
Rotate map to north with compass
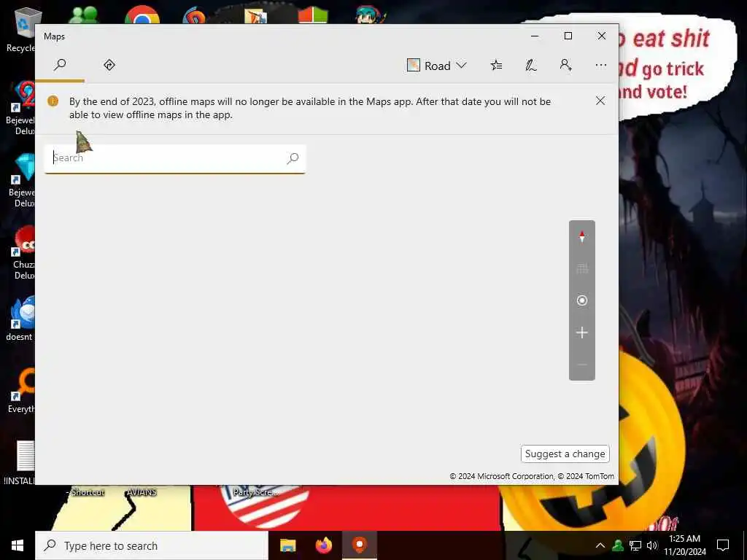click(581, 237)
